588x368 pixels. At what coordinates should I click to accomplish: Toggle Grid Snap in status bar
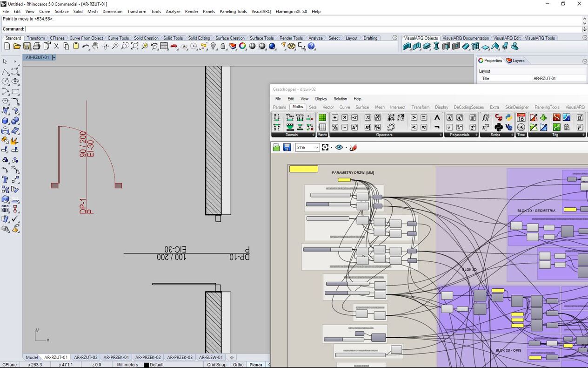tap(216, 365)
